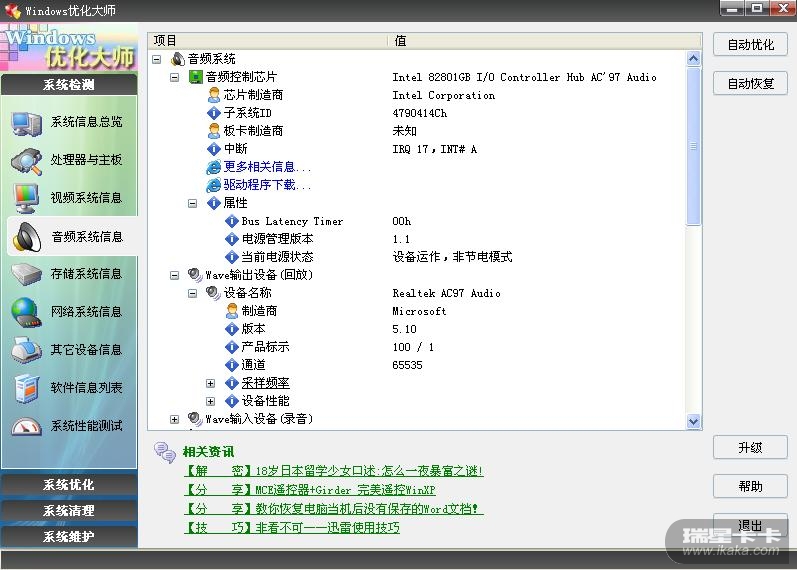Select the value 'IRQ 17, INT# A'
This screenshot has height=570, width=797.
click(x=435, y=149)
